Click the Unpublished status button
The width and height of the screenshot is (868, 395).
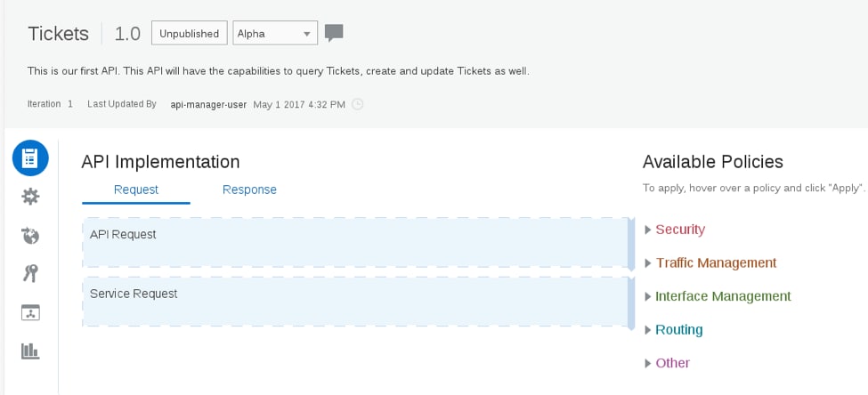[189, 34]
